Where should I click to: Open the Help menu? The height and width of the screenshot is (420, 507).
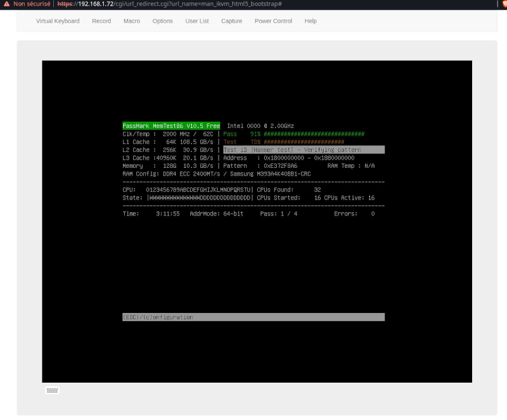coord(311,21)
